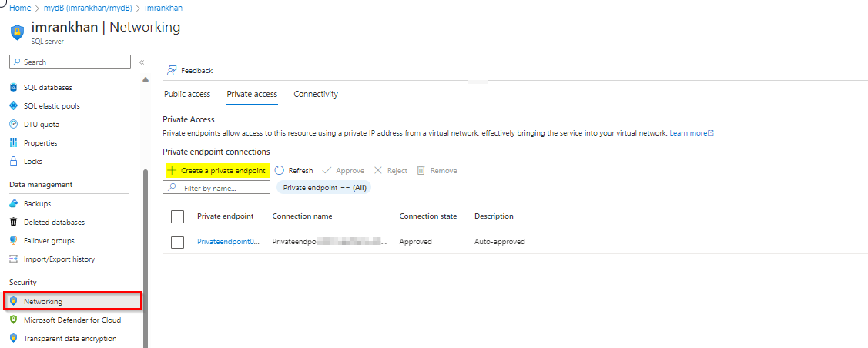Screen dimensions: 868x348
Task: Open the ellipsis more options beside Networking title
Action: (x=199, y=27)
